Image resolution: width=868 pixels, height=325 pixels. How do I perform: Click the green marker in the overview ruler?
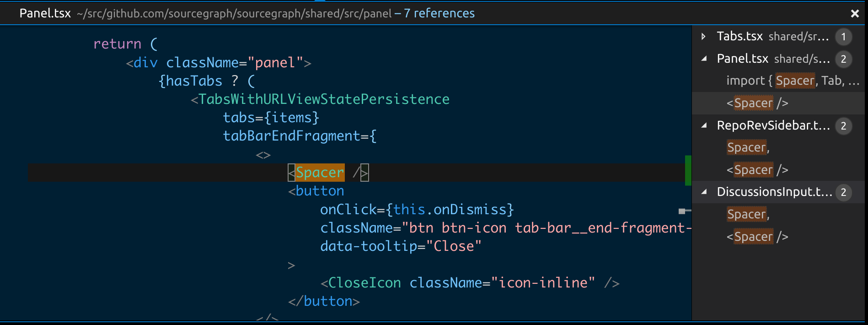point(688,170)
